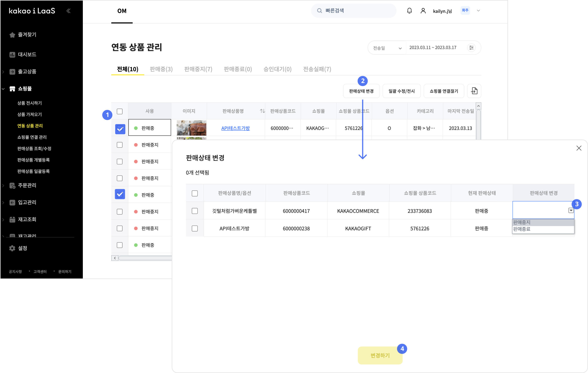
Task: Open notifications bell icon
Action: coord(409,11)
